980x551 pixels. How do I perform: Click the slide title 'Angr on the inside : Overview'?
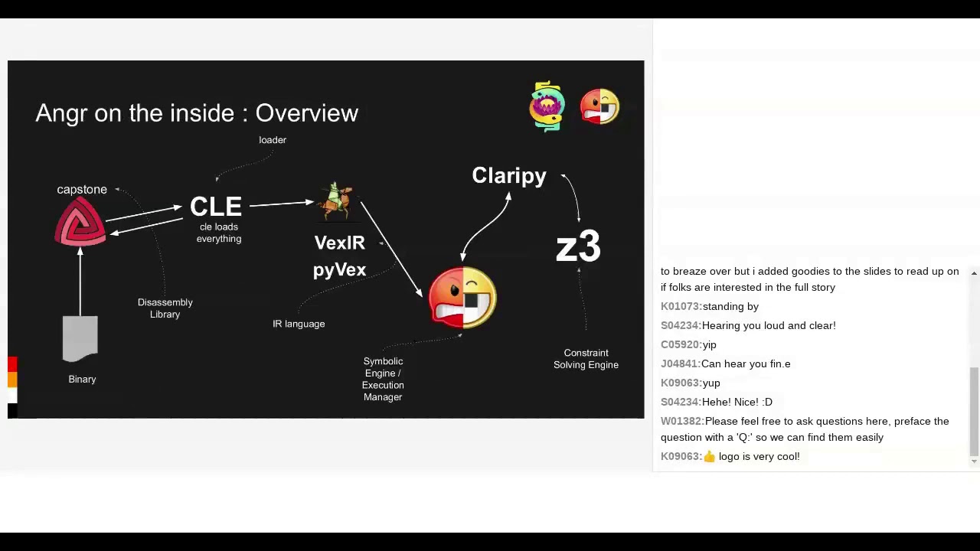[x=197, y=113]
